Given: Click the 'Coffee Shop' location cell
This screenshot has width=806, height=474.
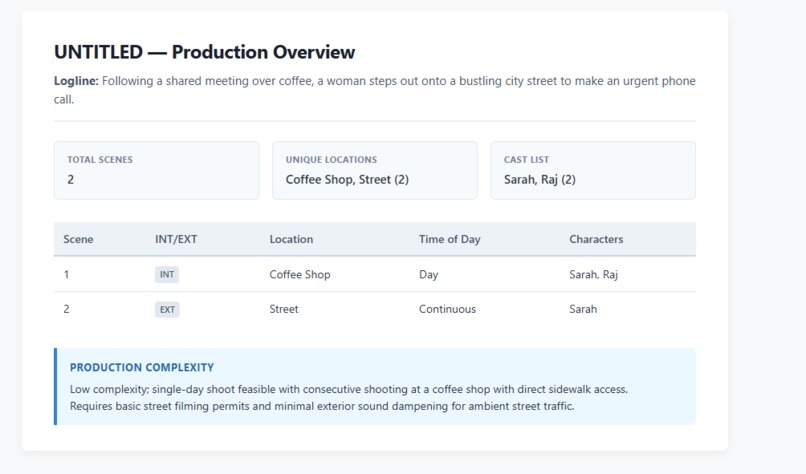Looking at the screenshot, I should (300, 275).
